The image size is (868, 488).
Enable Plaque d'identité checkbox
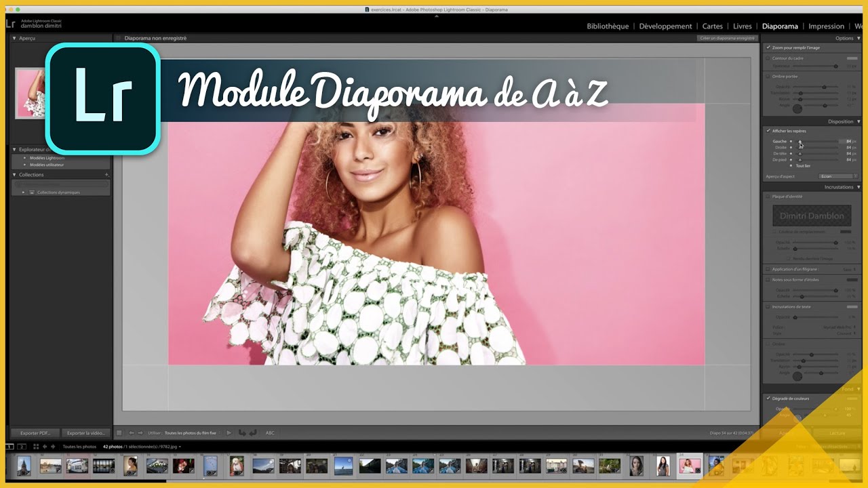pyautogui.click(x=768, y=197)
